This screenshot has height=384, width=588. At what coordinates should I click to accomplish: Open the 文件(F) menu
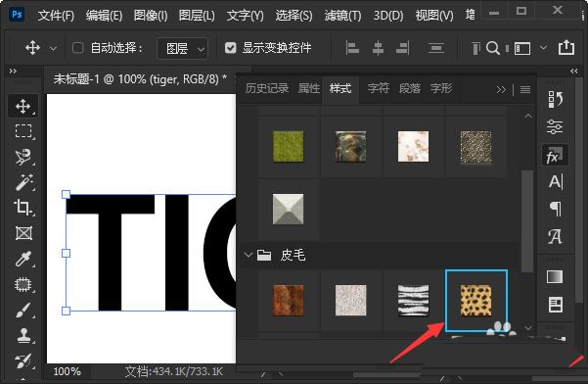pyautogui.click(x=56, y=16)
